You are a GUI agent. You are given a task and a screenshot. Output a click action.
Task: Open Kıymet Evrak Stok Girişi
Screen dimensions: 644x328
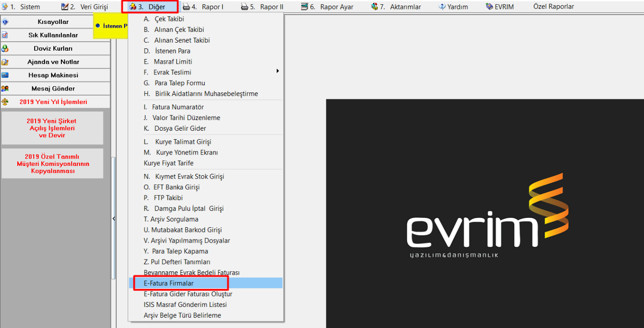(206, 176)
